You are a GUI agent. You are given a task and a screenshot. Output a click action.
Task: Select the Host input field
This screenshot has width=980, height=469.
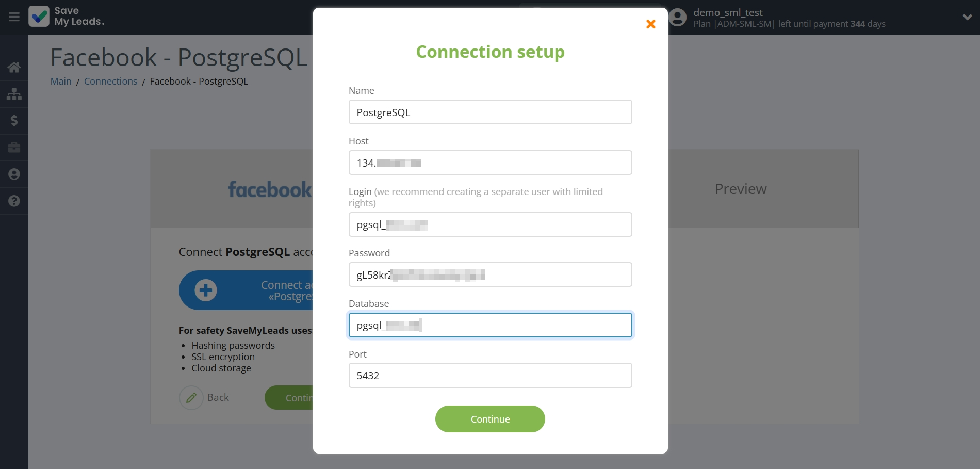pos(489,163)
